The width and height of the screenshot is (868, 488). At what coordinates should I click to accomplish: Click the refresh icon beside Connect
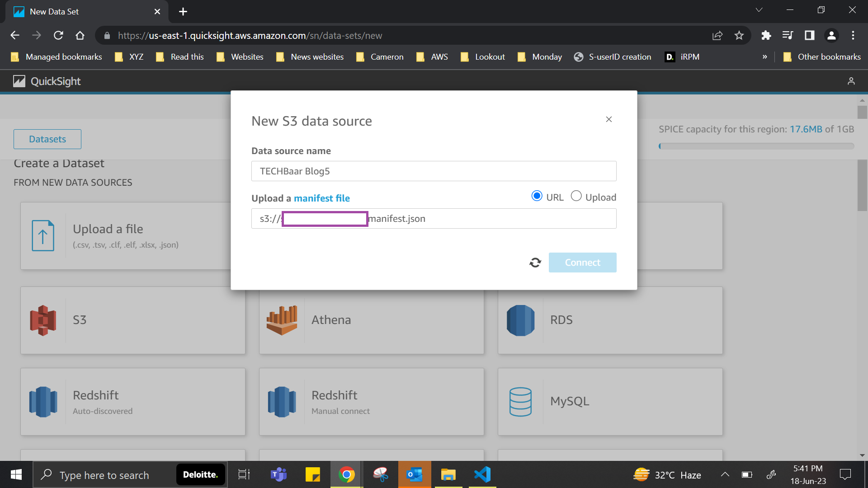(535, 263)
